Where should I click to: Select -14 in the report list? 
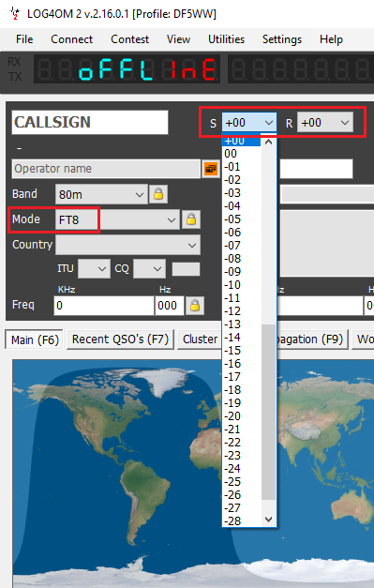coord(242,337)
